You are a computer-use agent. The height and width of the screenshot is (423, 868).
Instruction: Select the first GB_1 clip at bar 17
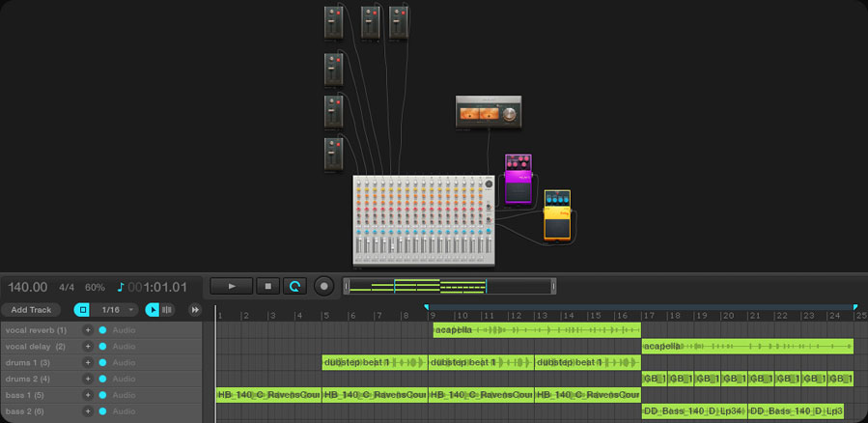pyautogui.click(x=655, y=379)
